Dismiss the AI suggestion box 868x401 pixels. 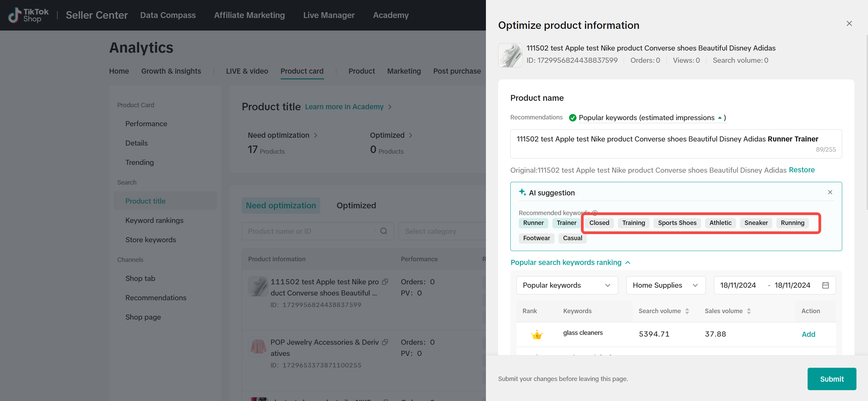coord(830,192)
